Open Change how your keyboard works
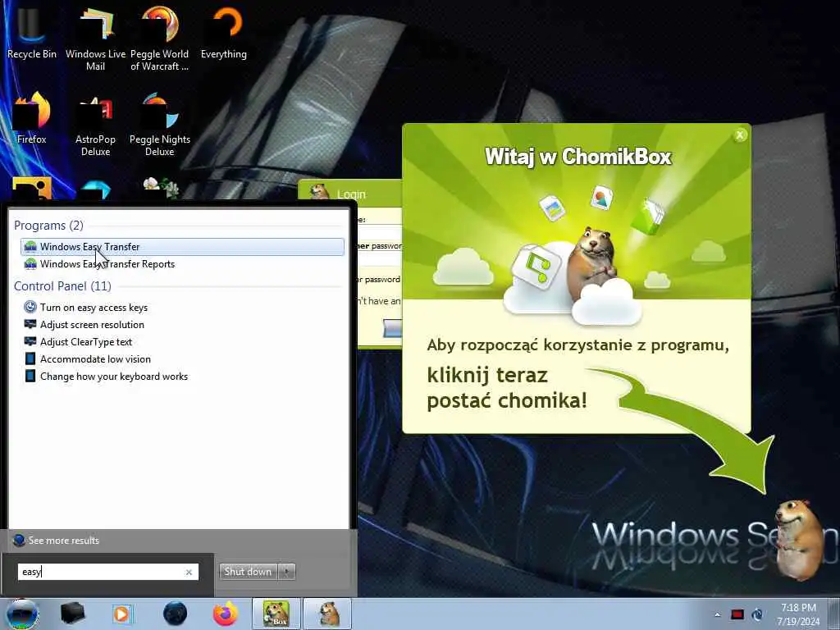840x630 pixels. click(x=182, y=376)
